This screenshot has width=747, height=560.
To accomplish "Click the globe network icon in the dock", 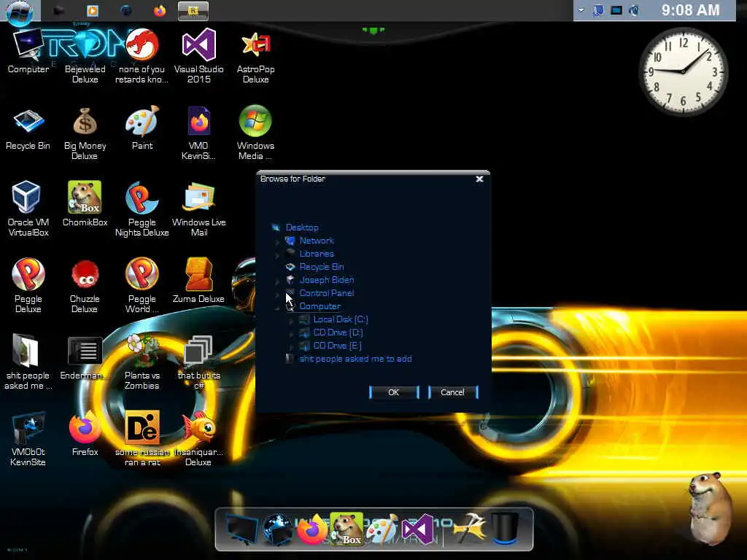I will (x=277, y=529).
